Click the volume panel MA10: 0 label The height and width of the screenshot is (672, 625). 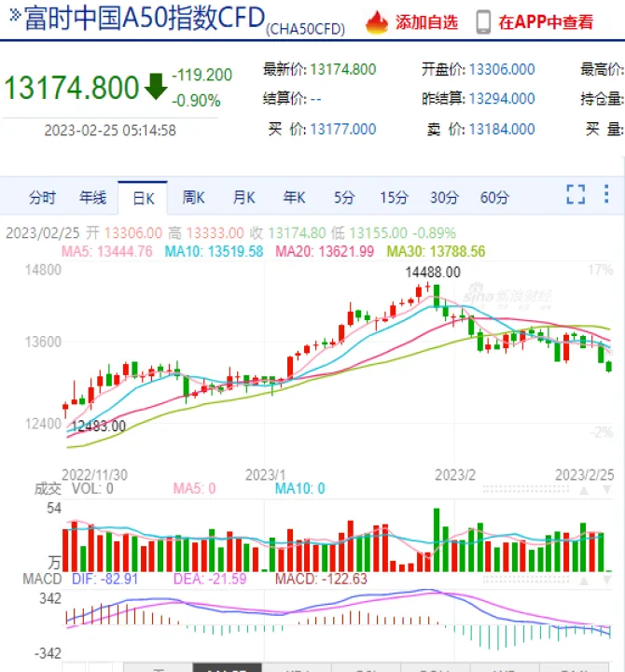click(299, 488)
